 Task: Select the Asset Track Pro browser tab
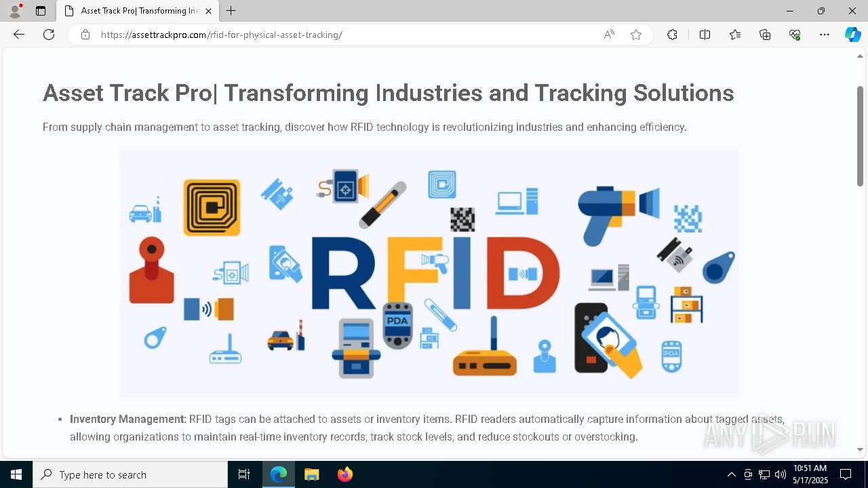tap(138, 11)
